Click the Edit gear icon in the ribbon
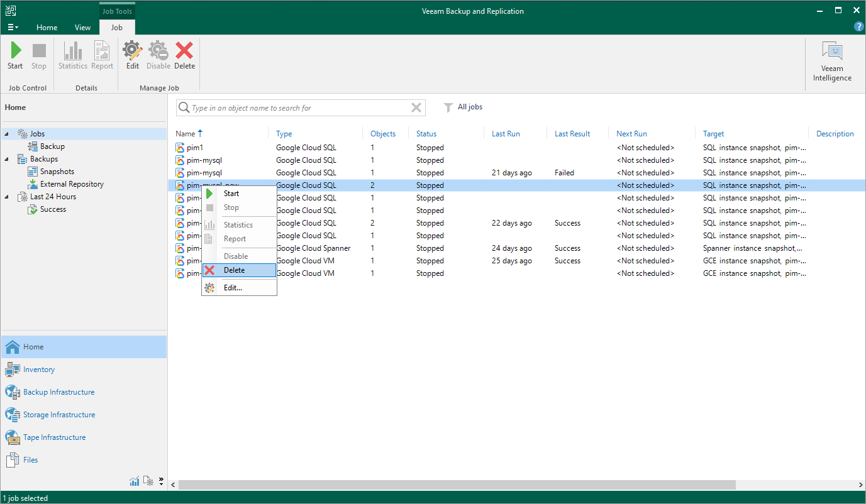This screenshot has width=866, height=504. 132,51
